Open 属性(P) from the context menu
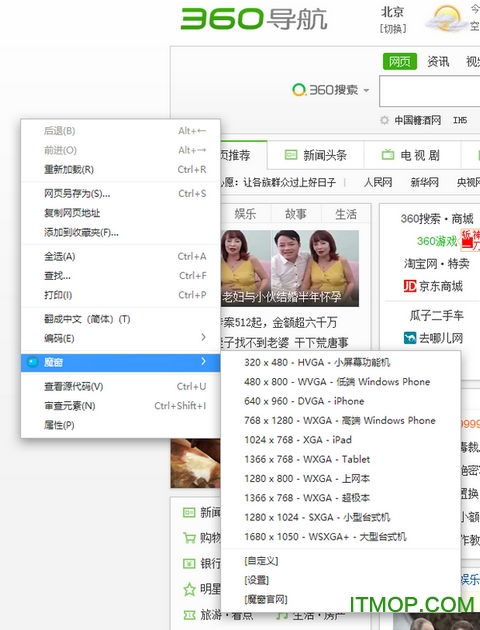Screen dimensions: 480x630 coord(120,425)
